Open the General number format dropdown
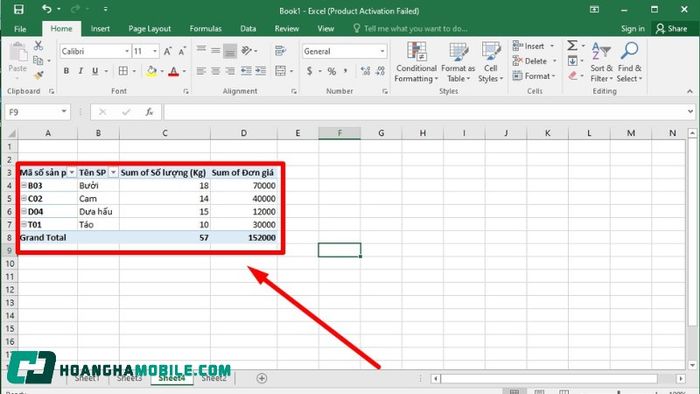Screen dimensions: 700x394 coord(382,51)
